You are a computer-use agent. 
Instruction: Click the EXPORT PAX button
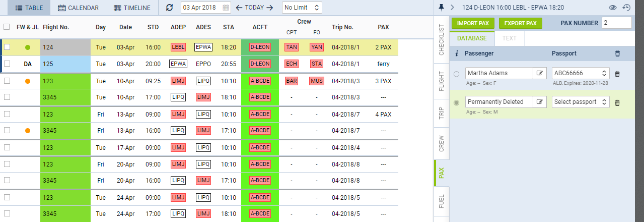tap(521, 23)
